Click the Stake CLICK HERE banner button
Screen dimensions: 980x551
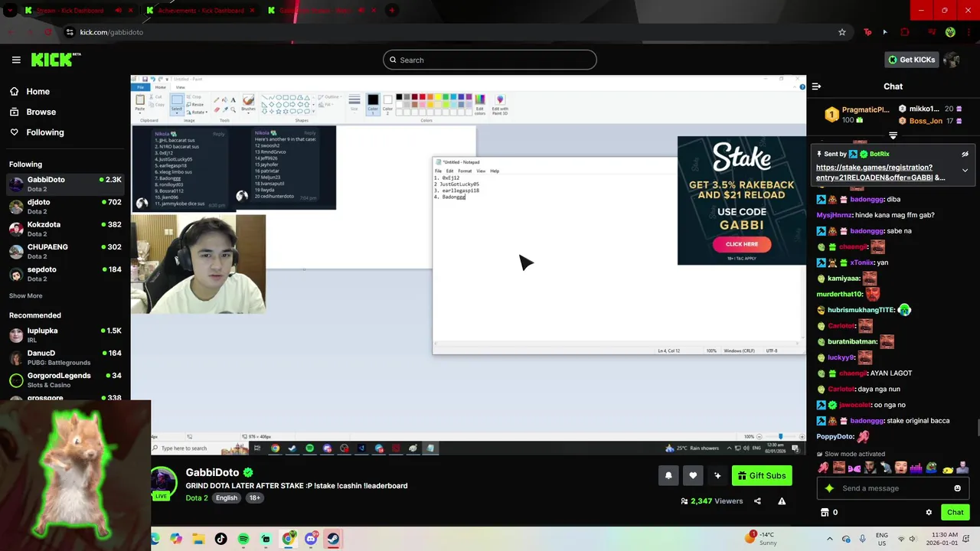click(742, 244)
